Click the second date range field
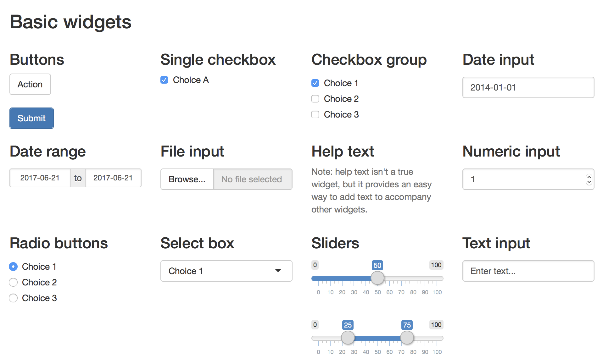The image size is (614, 364). (x=113, y=178)
